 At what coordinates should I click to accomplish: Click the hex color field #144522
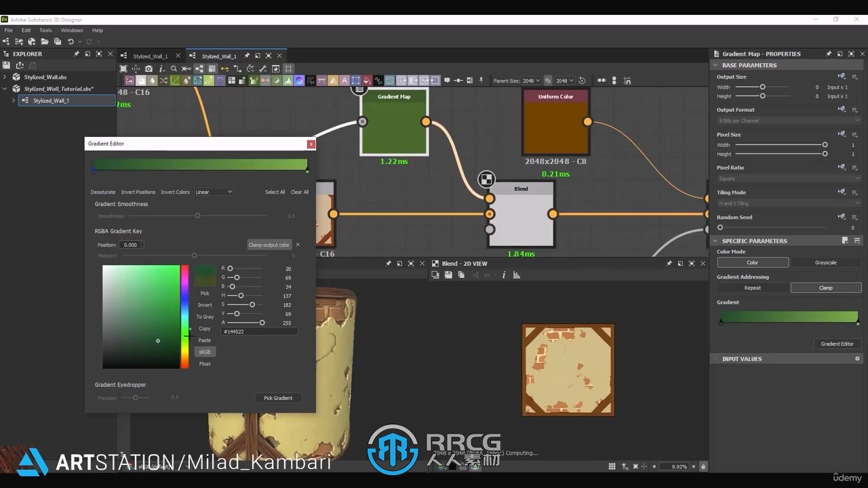tap(259, 331)
